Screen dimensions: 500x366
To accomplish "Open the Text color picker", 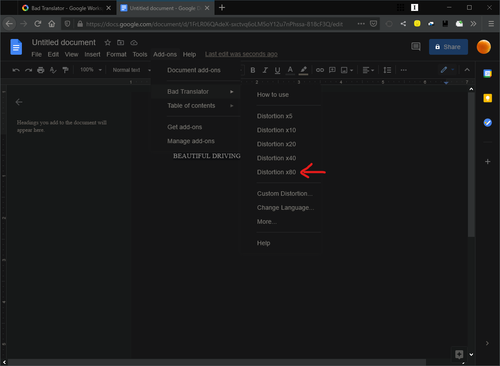I will pos(290,70).
